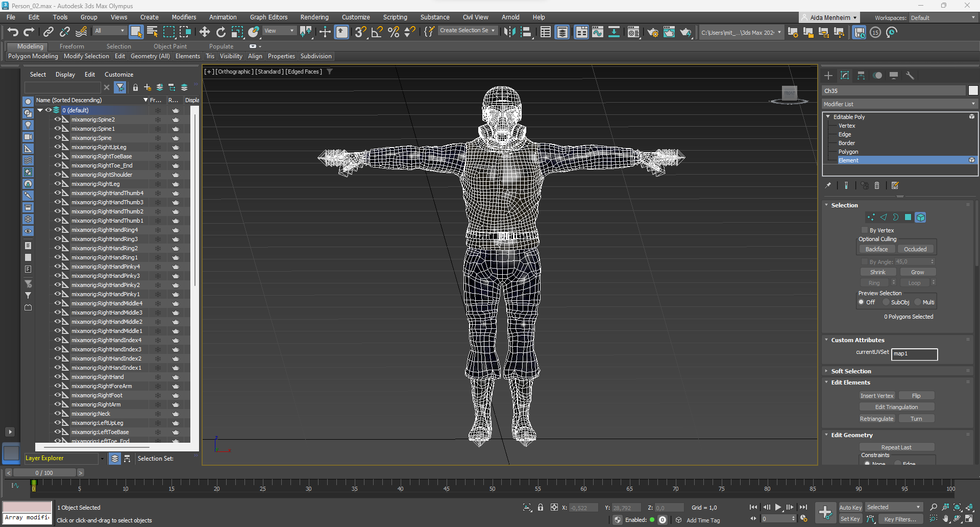Click the ViewCube in the viewport

click(789, 94)
